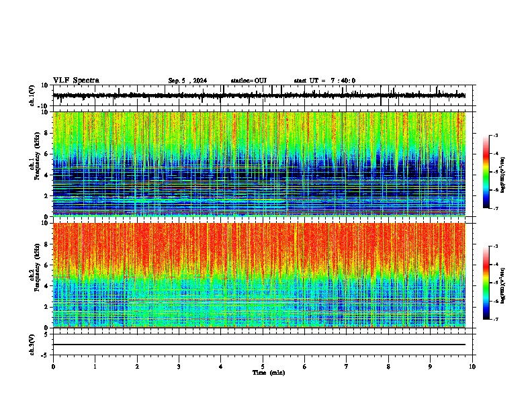Click the "8" kHz tick on ch.1 frequency axis
Viewport: 532px width, 411px height.
click(x=46, y=133)
